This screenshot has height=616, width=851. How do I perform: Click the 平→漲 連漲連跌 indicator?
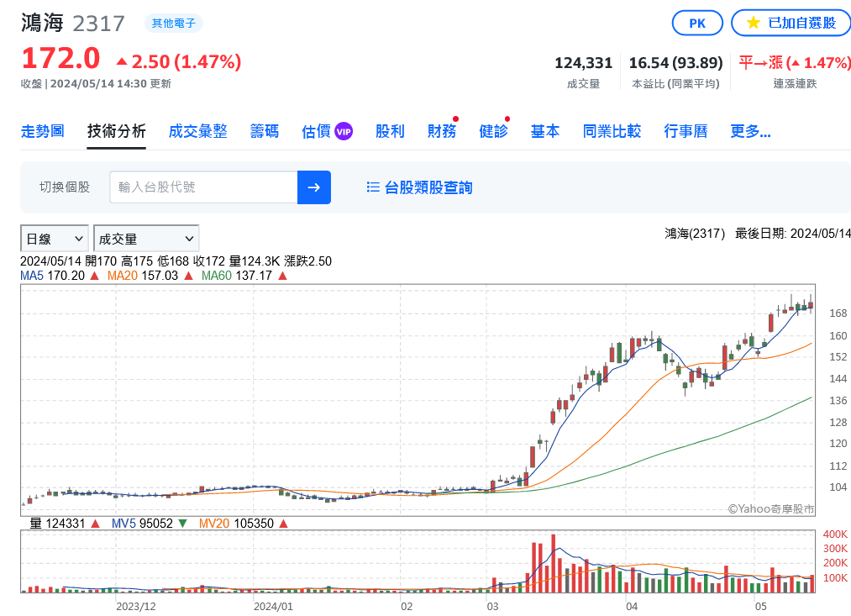(x=794, y=64)
